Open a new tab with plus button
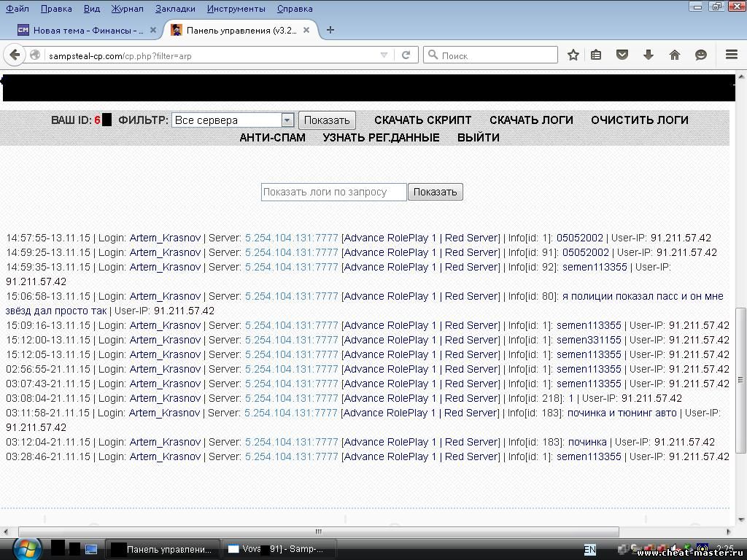 point(330,30)
